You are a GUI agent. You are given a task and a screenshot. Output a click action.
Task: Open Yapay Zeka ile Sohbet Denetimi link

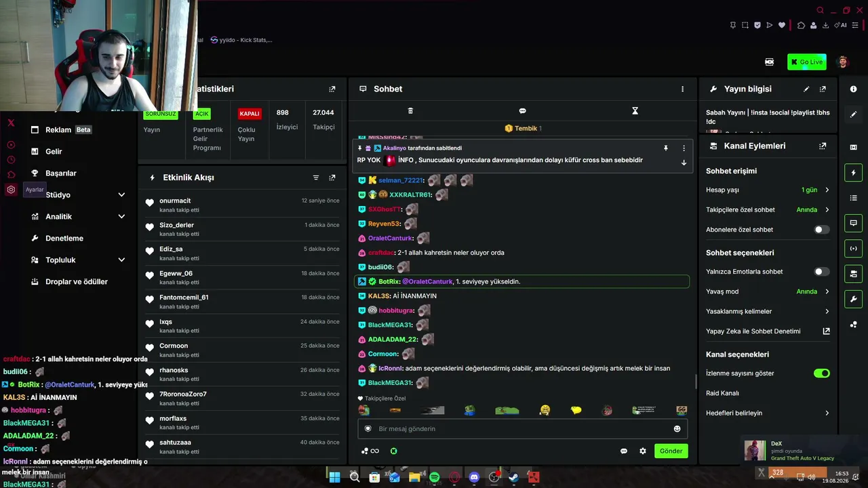pos(768,331)
